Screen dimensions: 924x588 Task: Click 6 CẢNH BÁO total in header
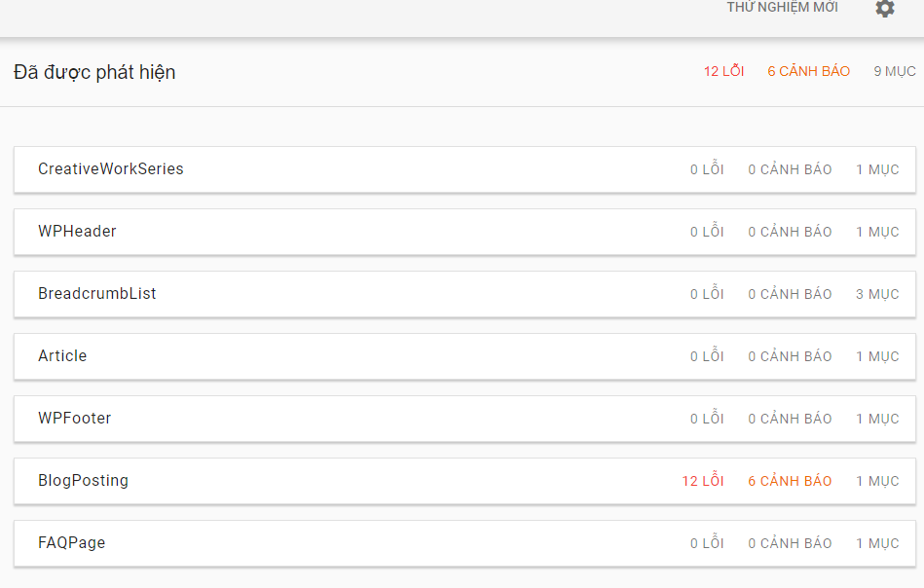[x=808, y=71]
